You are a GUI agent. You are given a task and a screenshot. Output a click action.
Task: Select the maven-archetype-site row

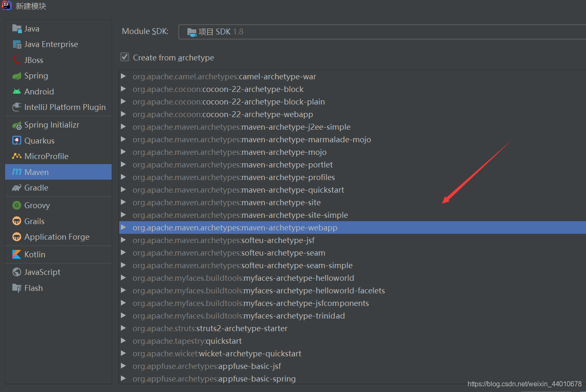(353, 202)
